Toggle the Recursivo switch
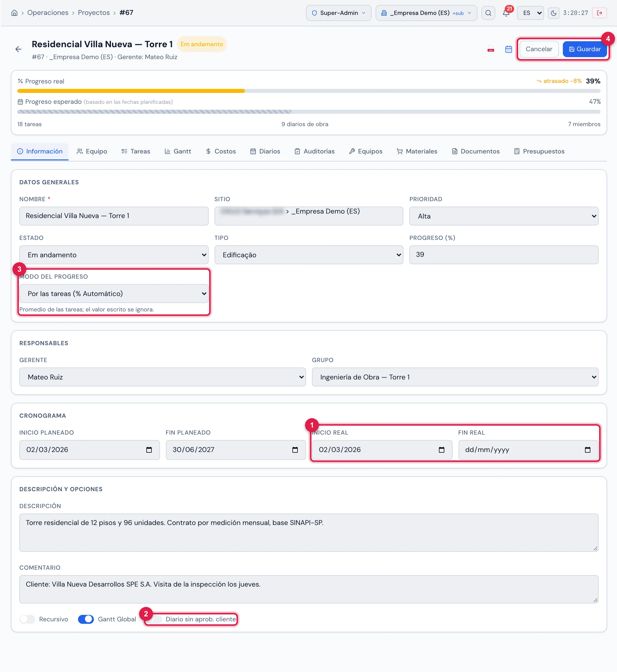 (x=27, y=619)
